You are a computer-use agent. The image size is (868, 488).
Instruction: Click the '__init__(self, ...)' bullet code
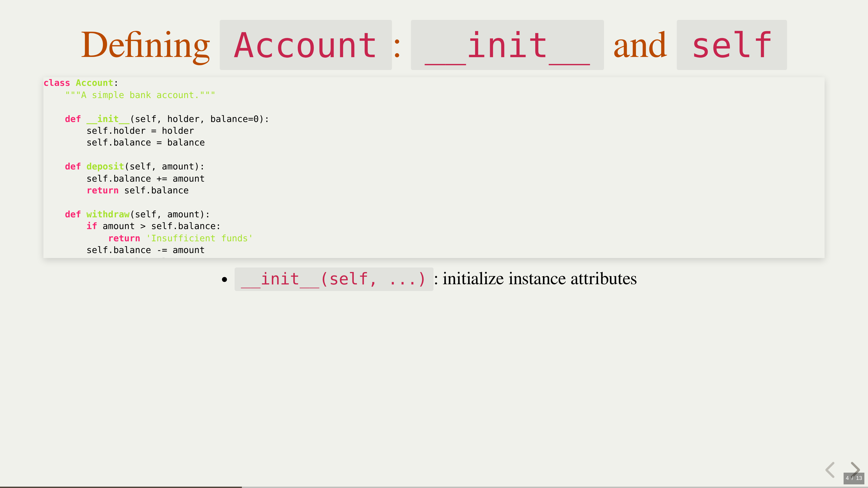(x=334, y=279)
